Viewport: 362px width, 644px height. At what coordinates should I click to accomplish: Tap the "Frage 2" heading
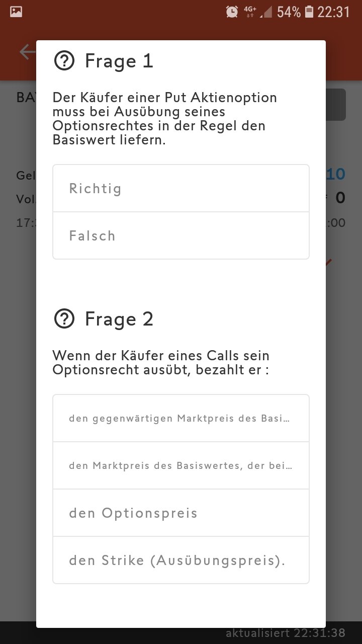(119, 319)
